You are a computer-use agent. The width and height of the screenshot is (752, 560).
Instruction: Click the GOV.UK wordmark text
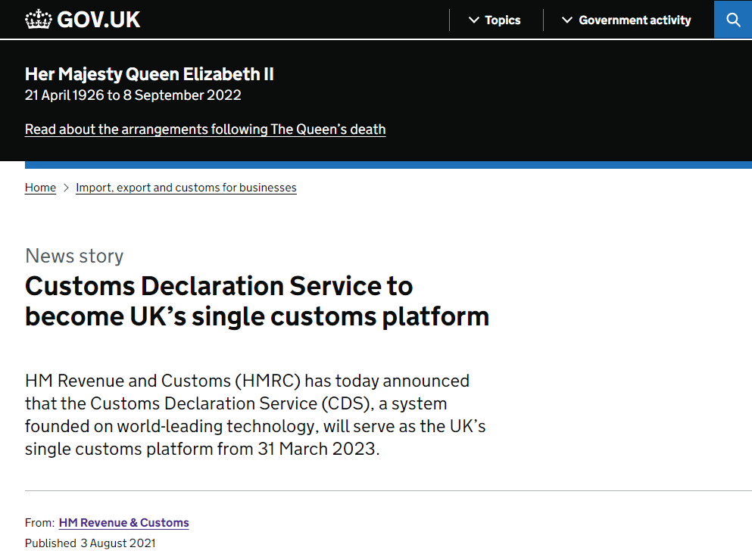click(x=98, y=20)
